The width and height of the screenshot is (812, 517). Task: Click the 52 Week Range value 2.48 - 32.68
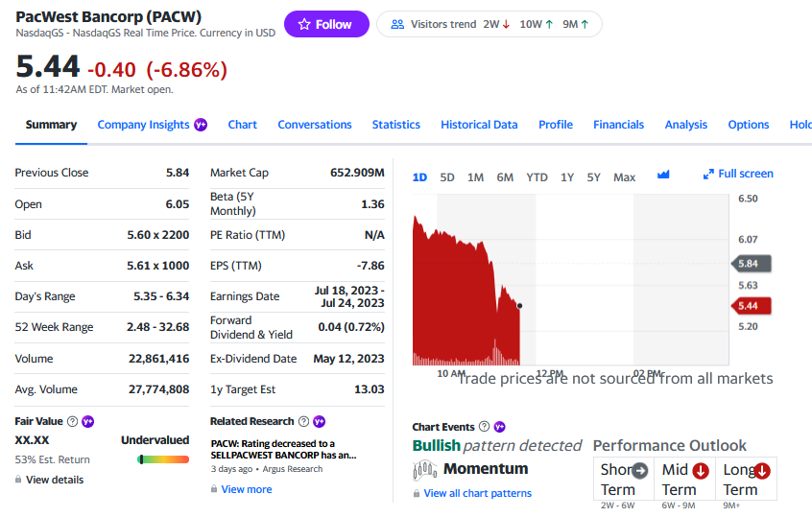[x=158, y=327]
